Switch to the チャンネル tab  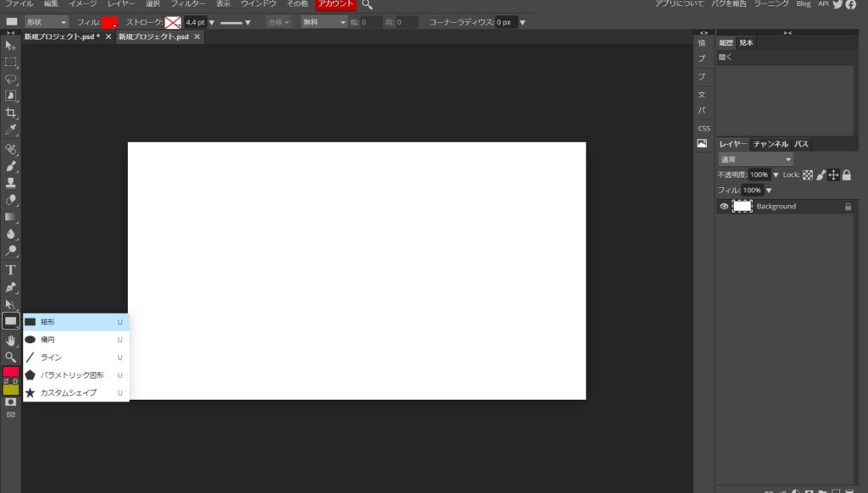point(771,144)
